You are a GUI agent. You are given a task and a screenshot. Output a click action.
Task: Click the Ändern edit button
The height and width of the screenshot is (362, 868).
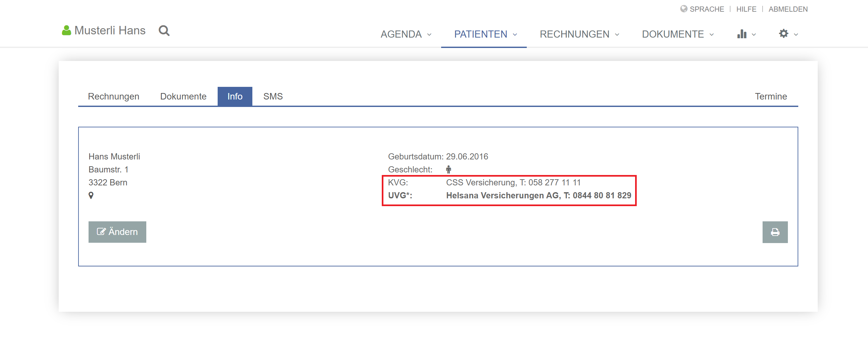point(117,232)
